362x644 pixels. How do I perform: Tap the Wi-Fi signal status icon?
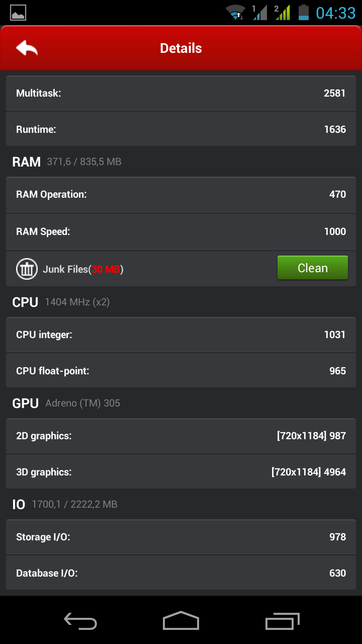(235, 13)
